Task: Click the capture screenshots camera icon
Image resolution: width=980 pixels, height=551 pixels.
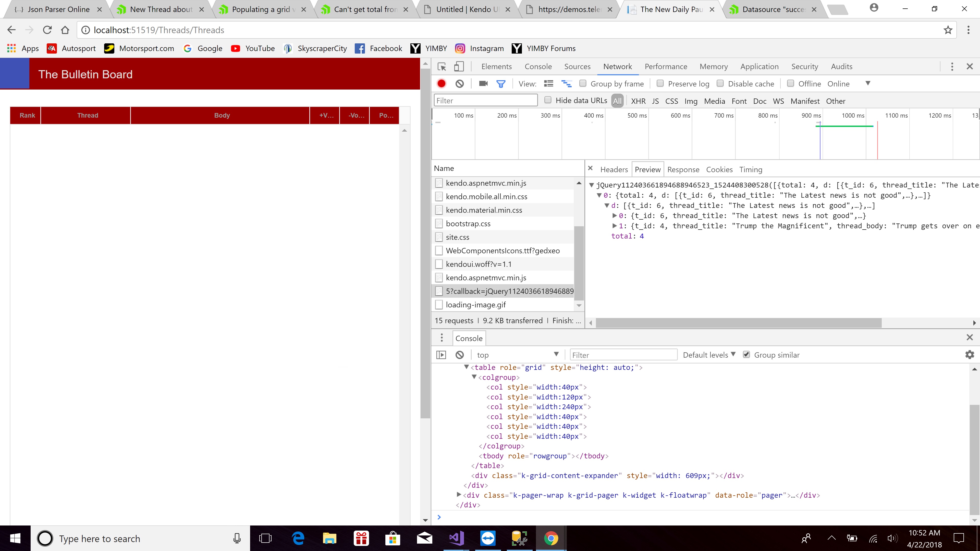Action: pos(483,84)
